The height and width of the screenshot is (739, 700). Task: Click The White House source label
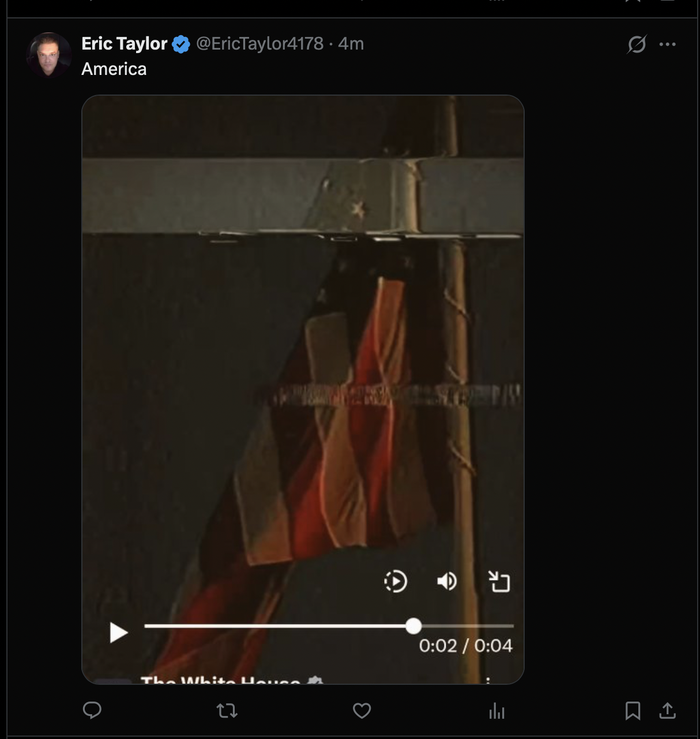coord(220,680)
